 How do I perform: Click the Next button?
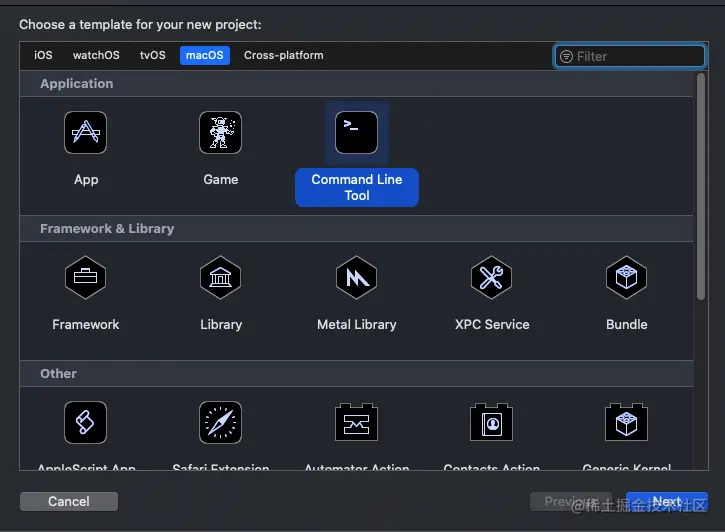[x=667, y=501]
